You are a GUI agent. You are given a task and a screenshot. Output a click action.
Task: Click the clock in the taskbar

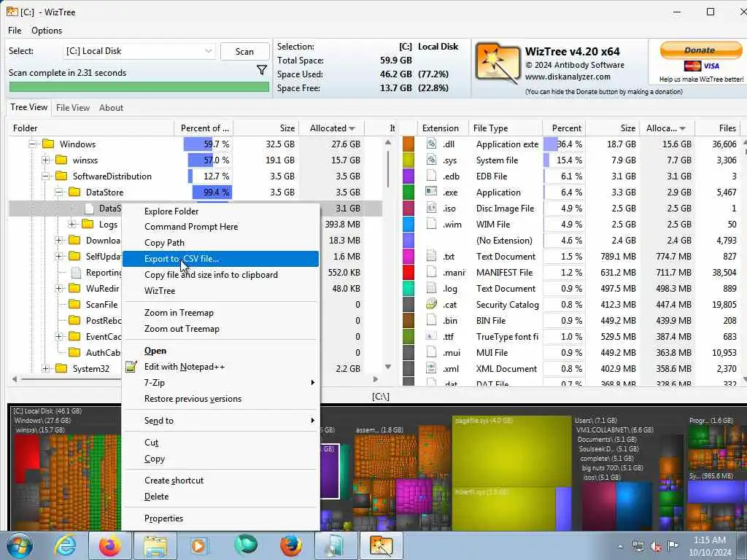pos(709,546)
